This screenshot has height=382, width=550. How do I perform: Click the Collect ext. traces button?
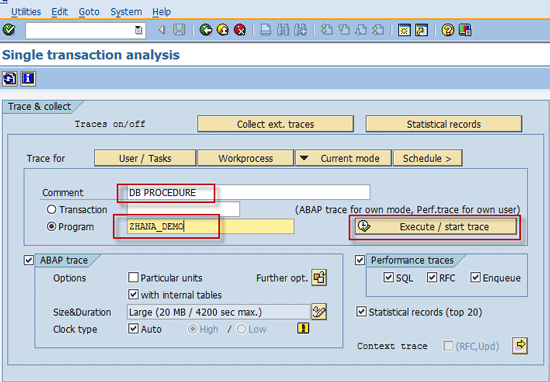click(275, 124)
